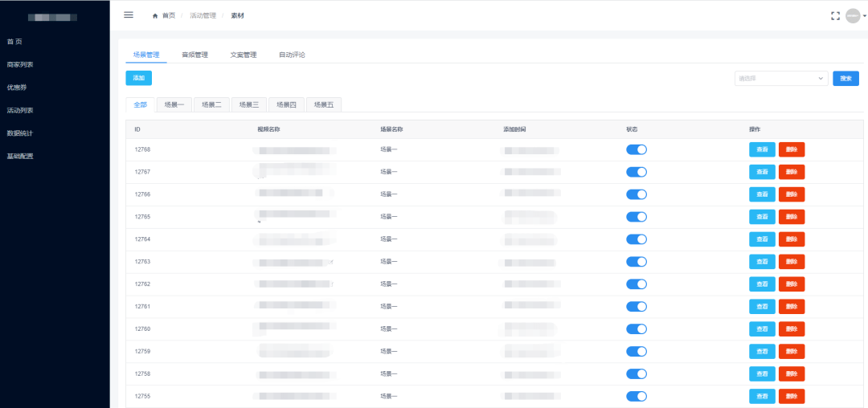This screenshot has width=868, height=408.
Task: Disable the status switch for row 12765
Action: [636, 217]
